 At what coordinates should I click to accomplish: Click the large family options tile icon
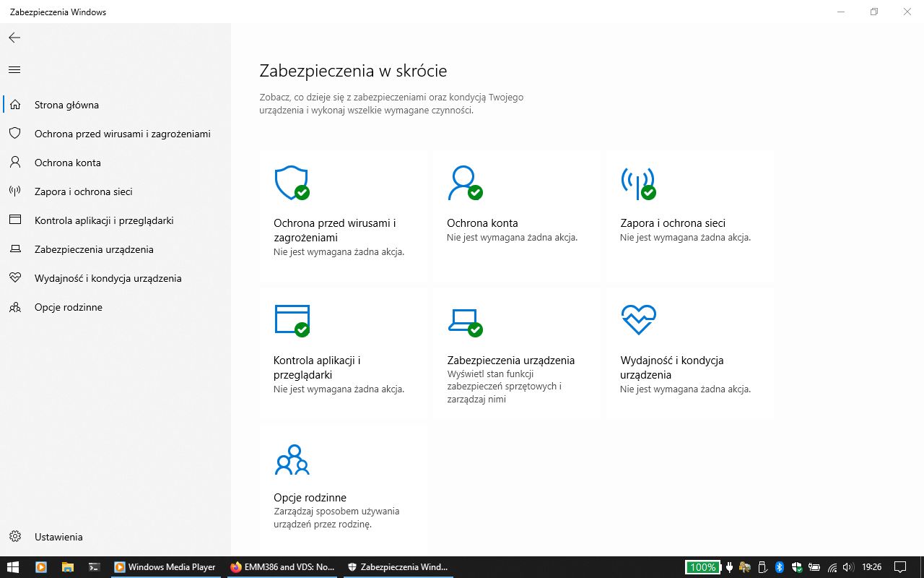coord(292,459)
